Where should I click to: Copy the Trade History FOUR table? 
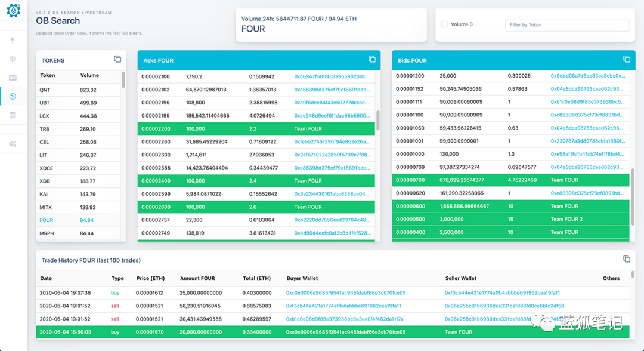(x=627, y=259)
